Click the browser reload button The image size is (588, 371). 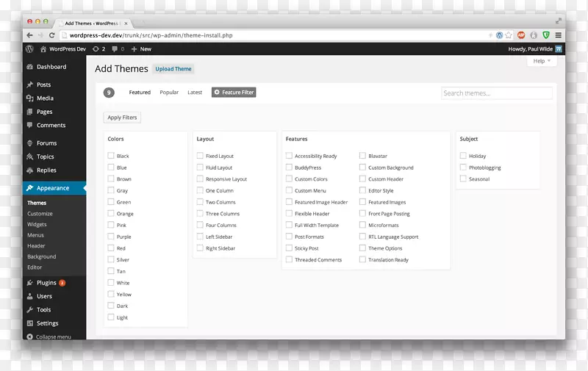52,35
